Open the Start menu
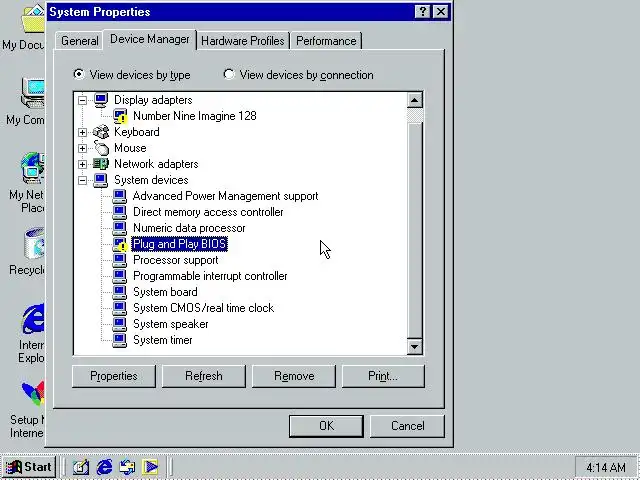The width and height of the screenshot is (640, 480). [x=29, y=467]
